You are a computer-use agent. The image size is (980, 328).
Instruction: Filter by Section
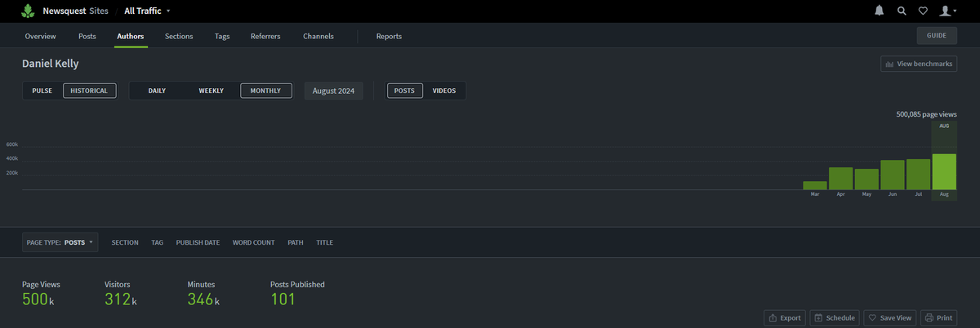125,242
